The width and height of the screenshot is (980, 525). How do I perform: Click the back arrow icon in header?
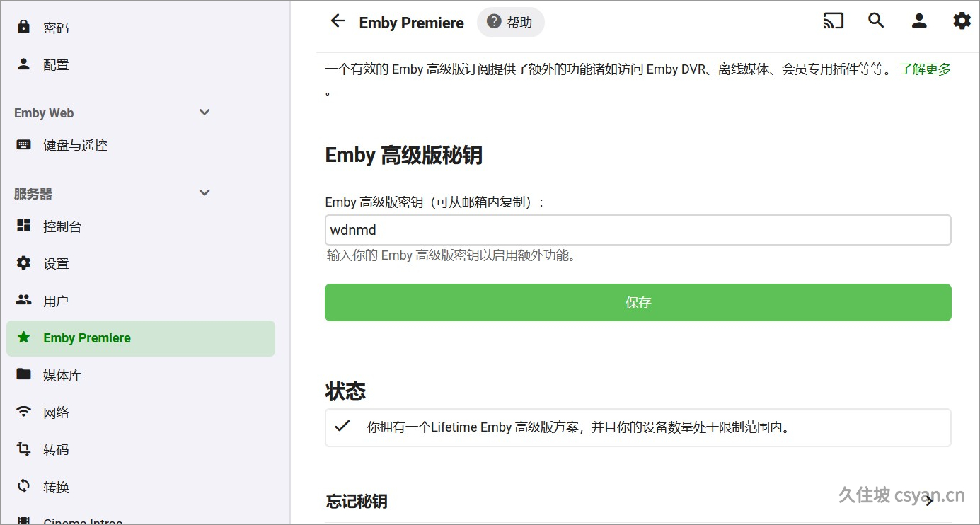(338, 21)
